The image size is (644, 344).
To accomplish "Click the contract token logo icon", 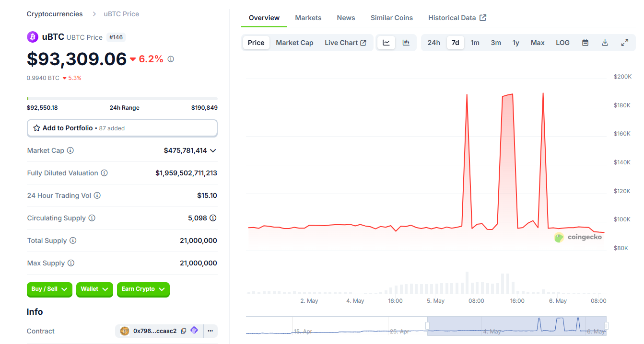I will (125, 331).
